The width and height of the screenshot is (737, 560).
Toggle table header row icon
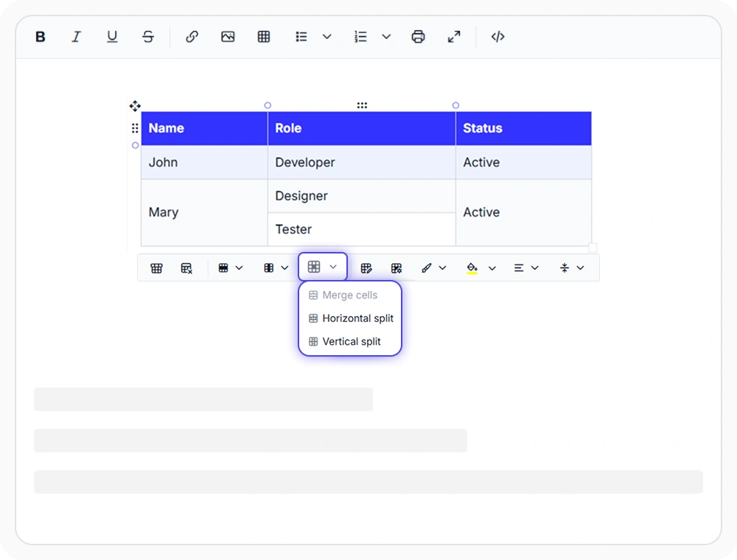click(156, 267)
